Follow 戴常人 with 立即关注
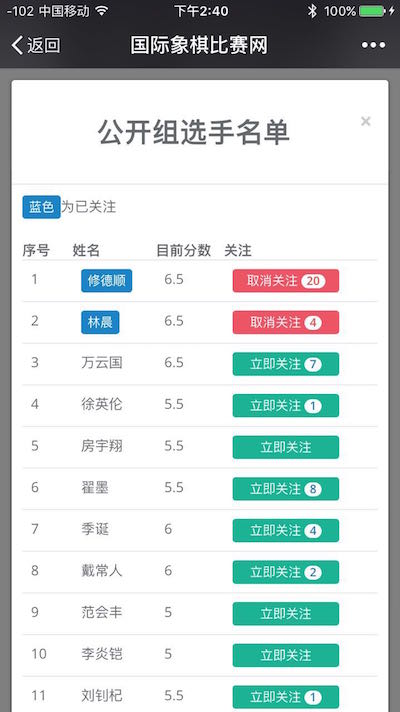The height and width of the screenshot is (712, 400). (x=286, y=572)
